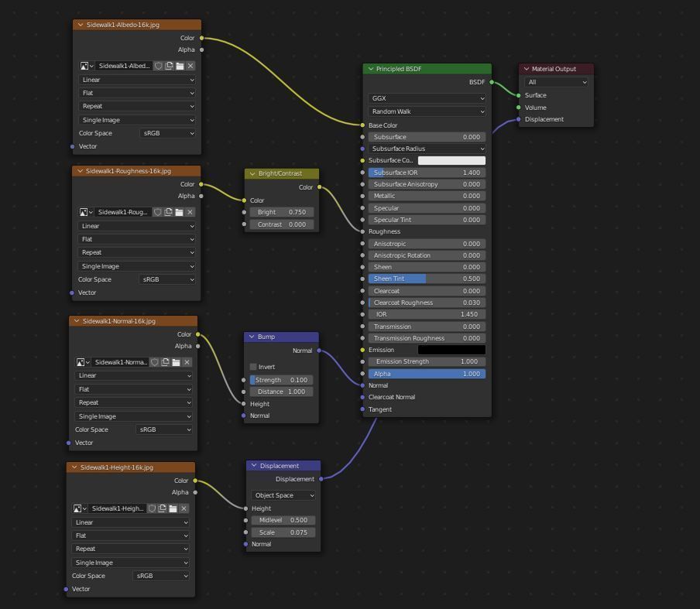Open Single Image source dropdown on Height node
Screen dimensions: 700x609
tap(130, 563)
